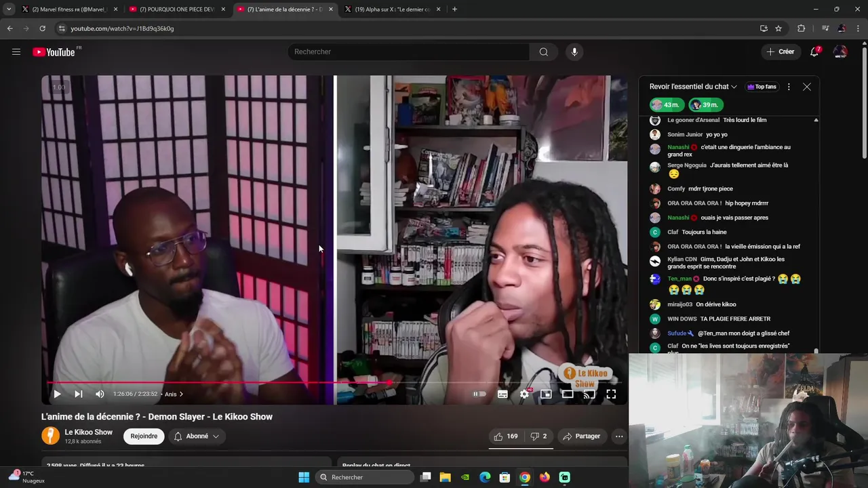The image size is (868, 488).
Task: Open the tab search dropdown
Action: click(9, 9)
